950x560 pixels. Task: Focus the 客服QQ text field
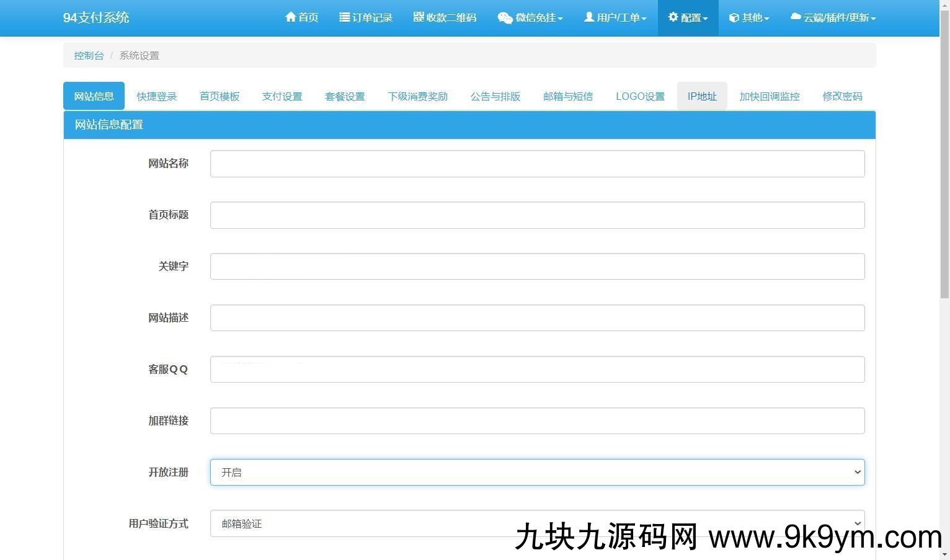point(537,370)
